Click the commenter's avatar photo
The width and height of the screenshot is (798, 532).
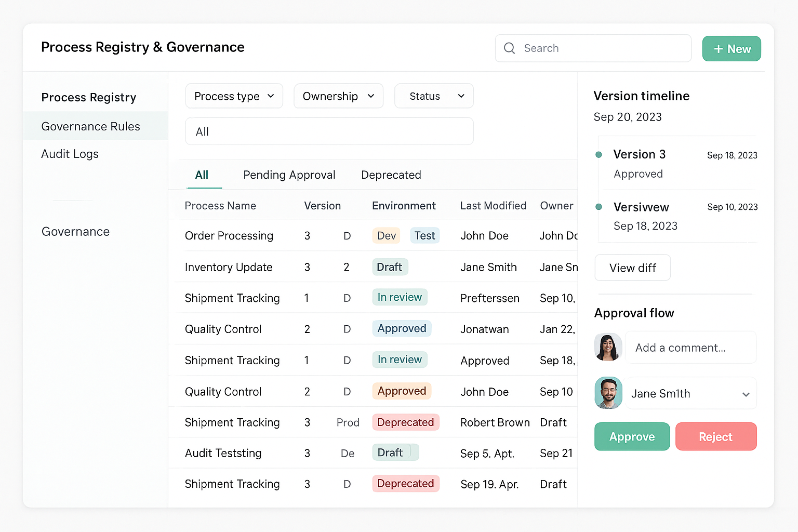coord(608,347)
